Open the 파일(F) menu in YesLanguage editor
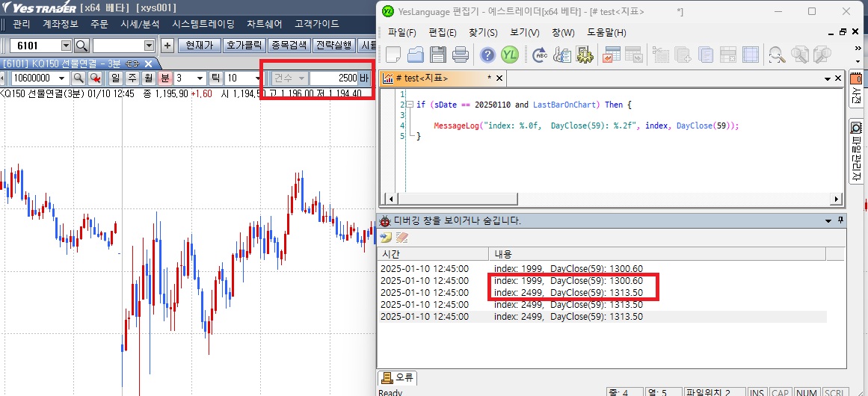The width and height of the screenshot is (868, 396). coord(401,33)
